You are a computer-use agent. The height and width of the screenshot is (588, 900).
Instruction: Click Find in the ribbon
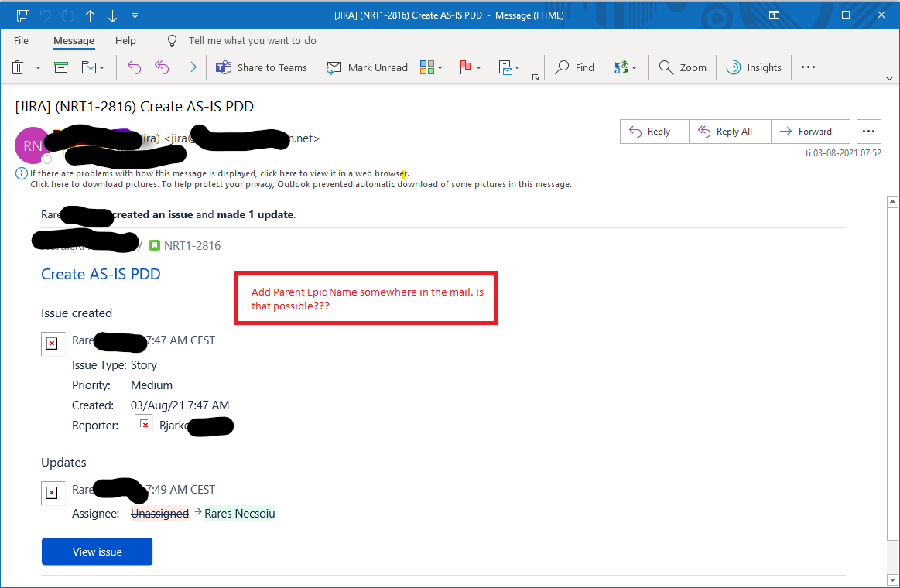574,67
